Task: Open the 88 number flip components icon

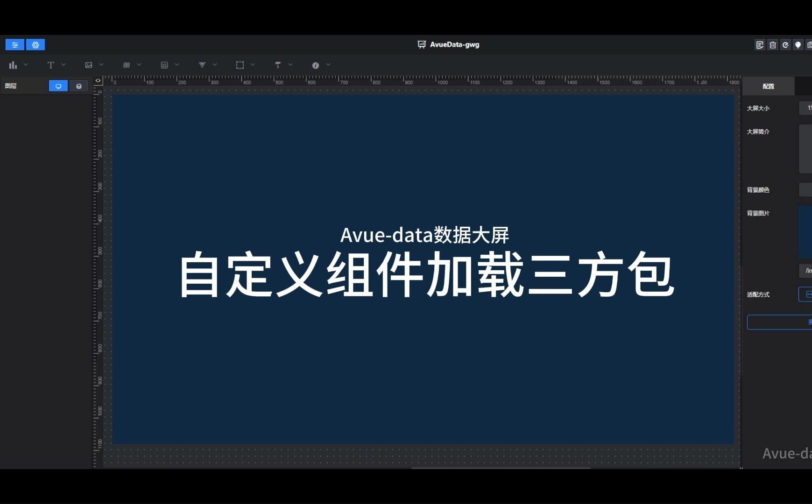Action: pyautogui.click(x=127, y=65)
